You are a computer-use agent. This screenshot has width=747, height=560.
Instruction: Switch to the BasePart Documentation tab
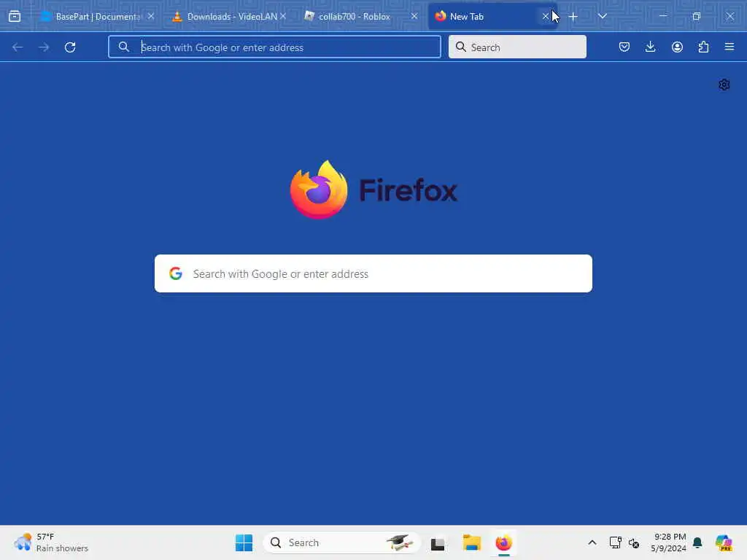[x=98, y=16]
